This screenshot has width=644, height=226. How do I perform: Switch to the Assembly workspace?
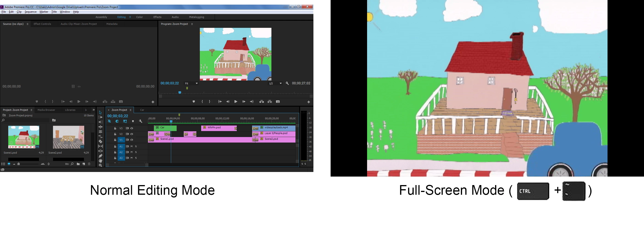(101, 17)
